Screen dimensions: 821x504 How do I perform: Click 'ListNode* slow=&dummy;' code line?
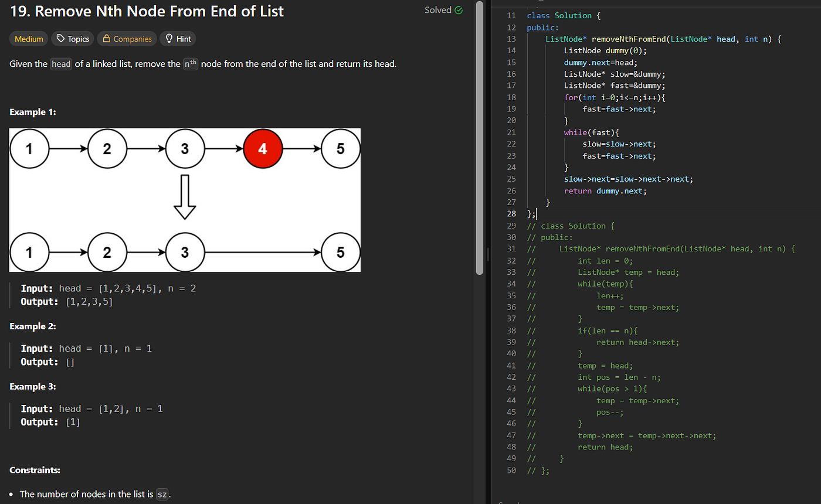pyautogui.click(x=615, y=74)
